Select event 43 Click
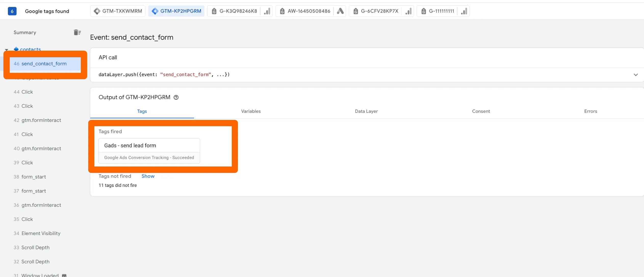 click(23, 106)
